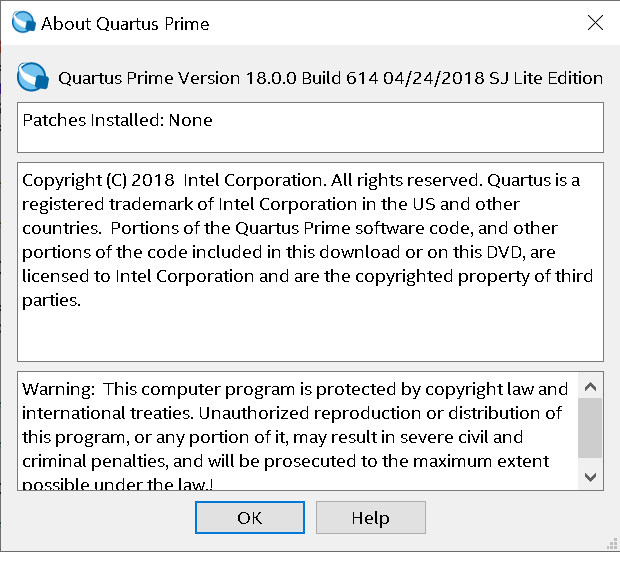Click the Quartus Prime title bar icon
This screenshot has width=620, height=562.
24,22
